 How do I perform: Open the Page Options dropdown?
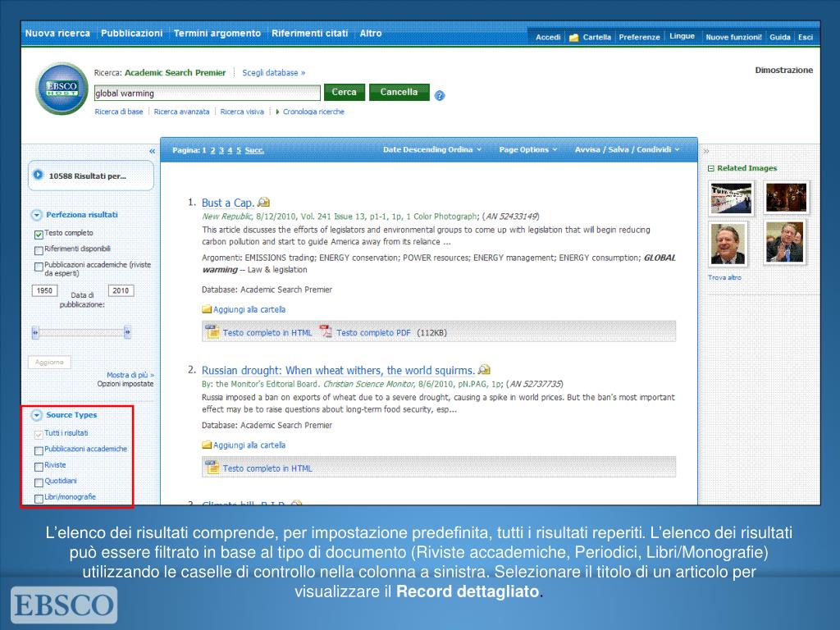point(528,149)
